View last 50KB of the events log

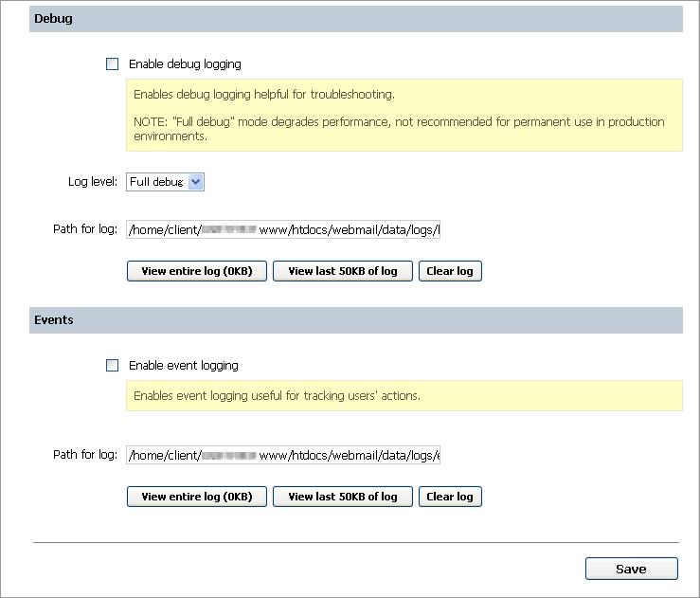pos(342,497)
